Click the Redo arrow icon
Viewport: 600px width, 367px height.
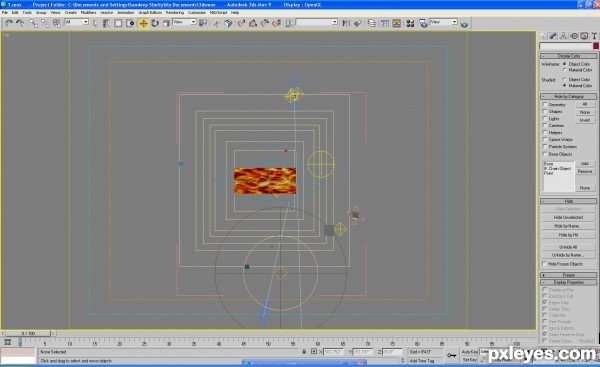(x=20, y=23)
